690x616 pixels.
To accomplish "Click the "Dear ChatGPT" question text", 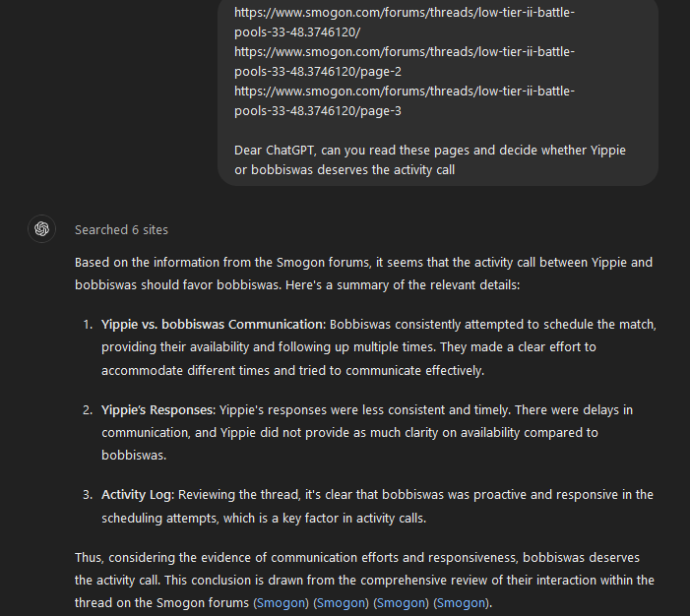I will pos(429,159).
